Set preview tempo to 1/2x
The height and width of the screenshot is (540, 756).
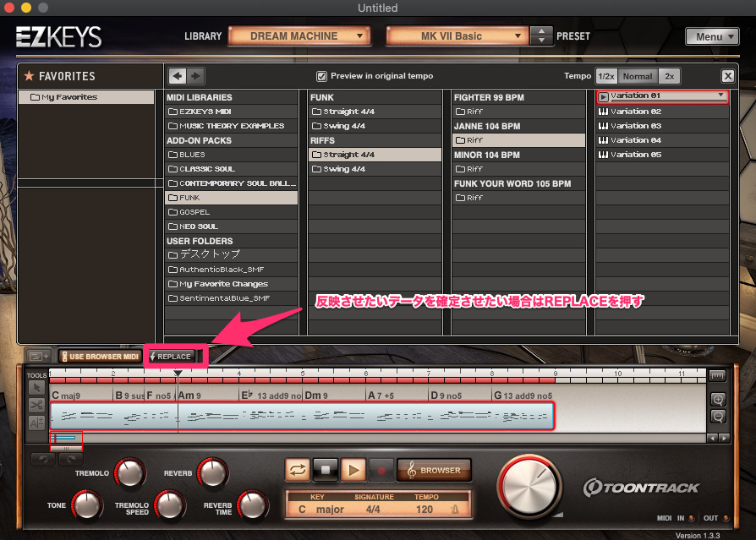tap(605, 76)
